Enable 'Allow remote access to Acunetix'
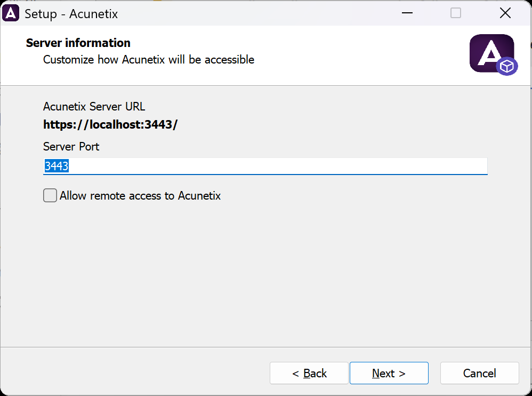 coord(50,195)
